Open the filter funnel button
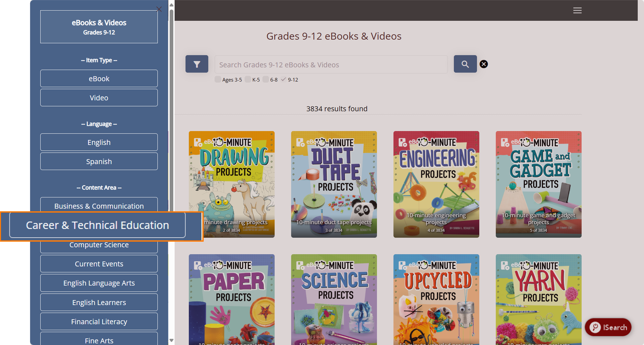Image resolution: width=644 pixels, height=345 pixels. [x=197, y=64]
